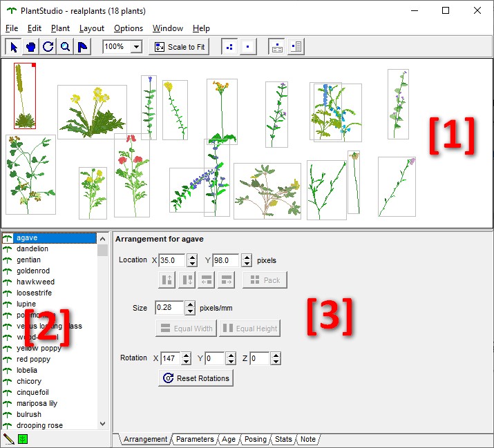Screen dimensions: 494x448
Task: Activate the hand scroll tool
Action: tap(30, 47)
